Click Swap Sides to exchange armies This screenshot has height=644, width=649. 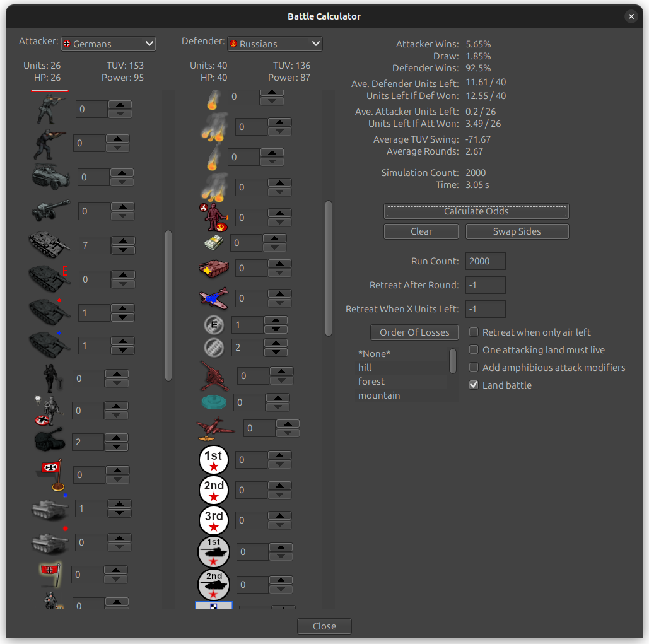(517, 231)
